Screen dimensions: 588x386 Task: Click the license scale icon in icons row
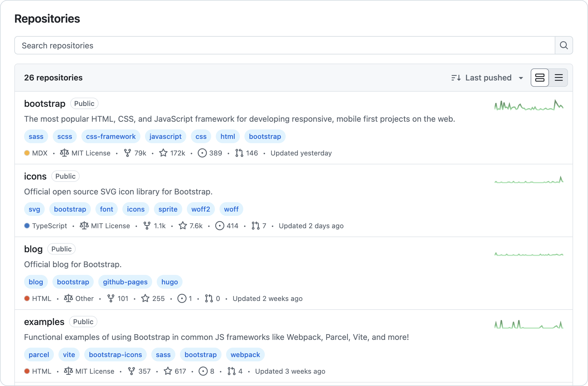[84, 226]
